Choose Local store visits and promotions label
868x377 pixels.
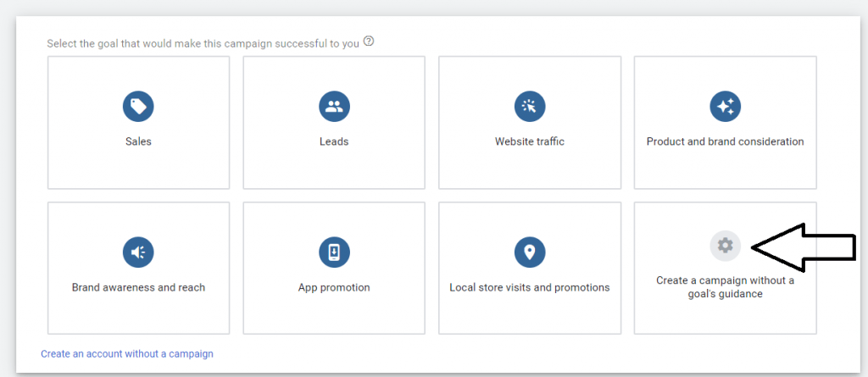tap(530, 287)
